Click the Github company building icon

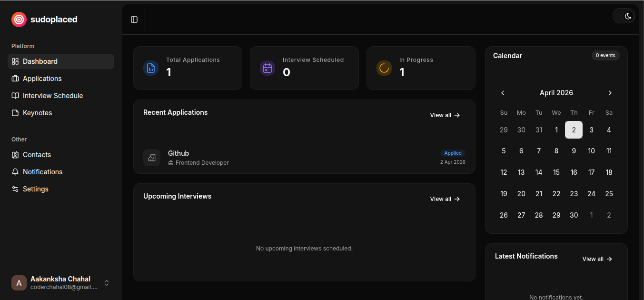point(152,158)
